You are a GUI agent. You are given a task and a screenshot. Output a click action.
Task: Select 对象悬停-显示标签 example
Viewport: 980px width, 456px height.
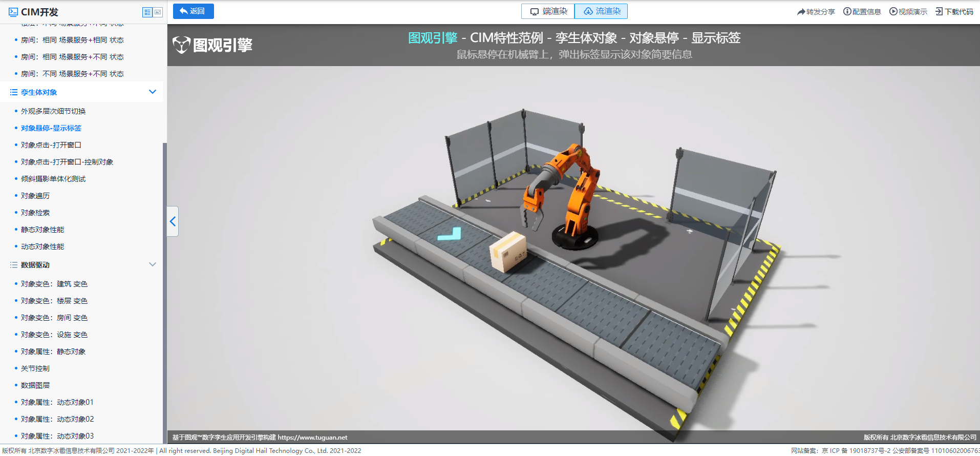click(x=51, y=128)
